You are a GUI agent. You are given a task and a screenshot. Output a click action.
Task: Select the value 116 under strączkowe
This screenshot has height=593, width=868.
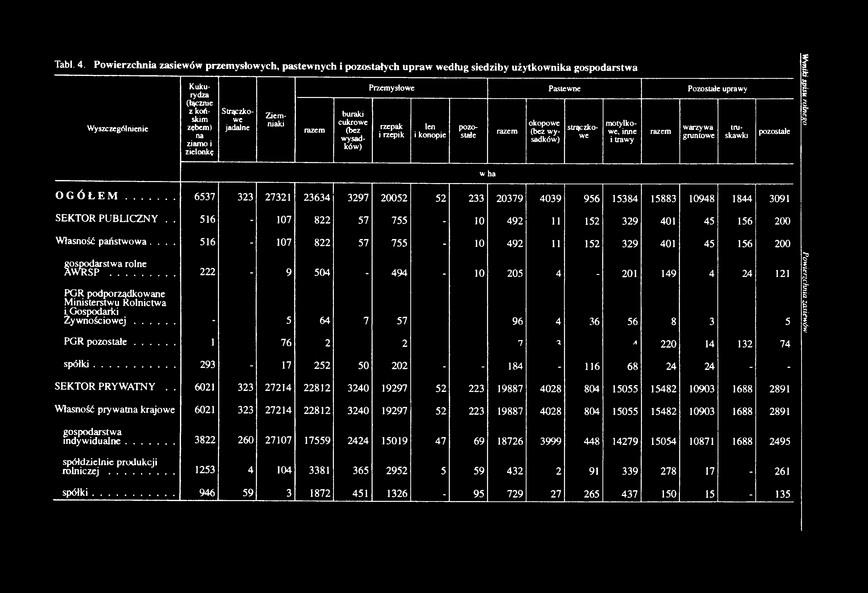(592, 366)
